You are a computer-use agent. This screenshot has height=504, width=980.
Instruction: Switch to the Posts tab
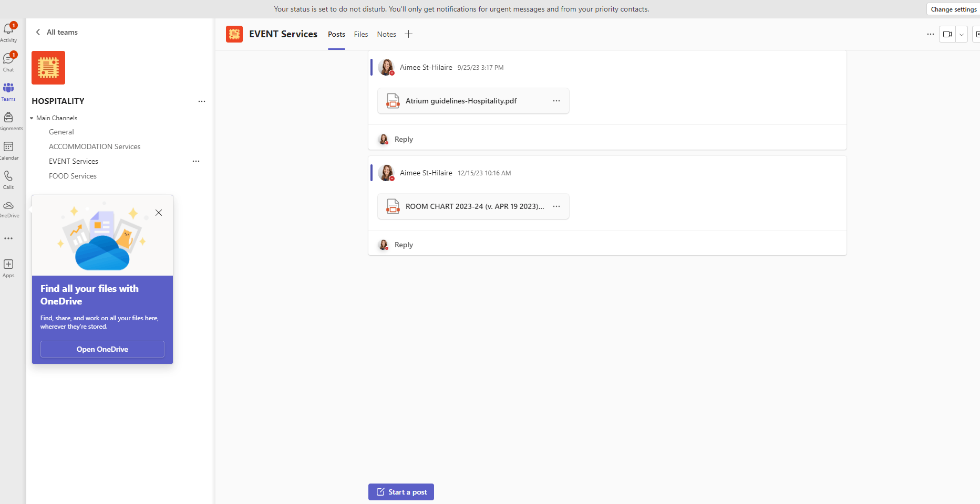337,34
